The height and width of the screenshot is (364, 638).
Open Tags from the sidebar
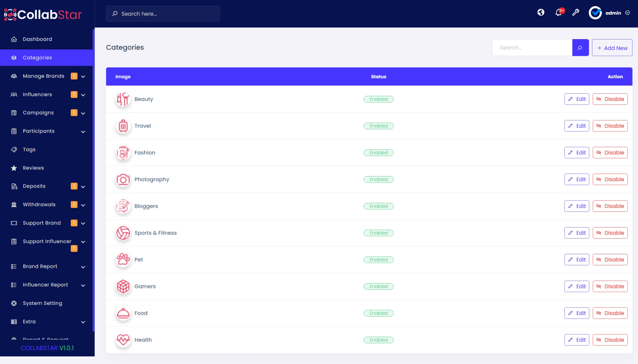tap(46, 149)
